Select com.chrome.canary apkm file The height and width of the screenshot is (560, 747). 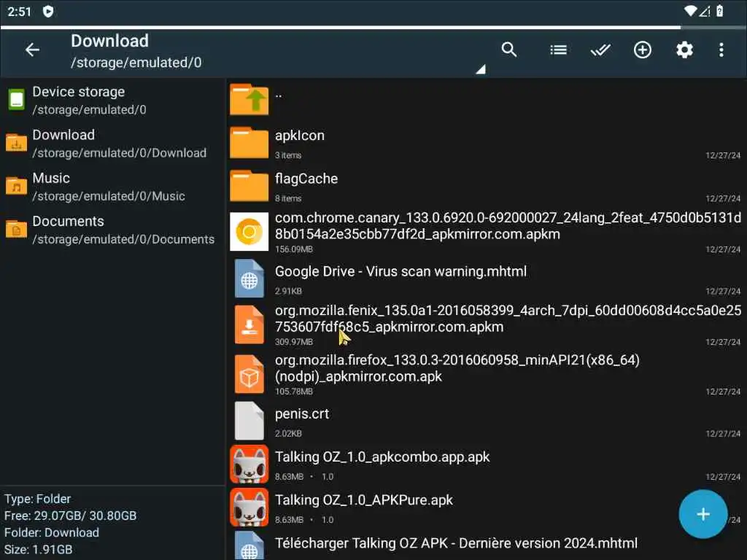pyautogui.click(x=486, y=233)
